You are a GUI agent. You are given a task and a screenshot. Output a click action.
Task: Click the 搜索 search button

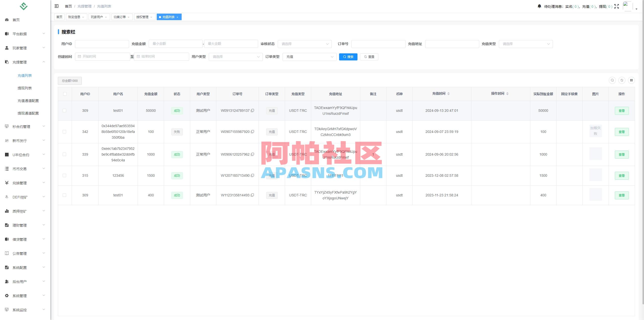(x=348, y=57)
